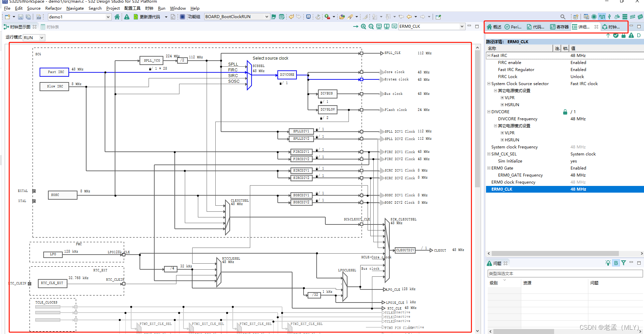Toggle the RTC_CLKIN pin checkbox
The image size is (644, 334).
(x=30, y=284)
